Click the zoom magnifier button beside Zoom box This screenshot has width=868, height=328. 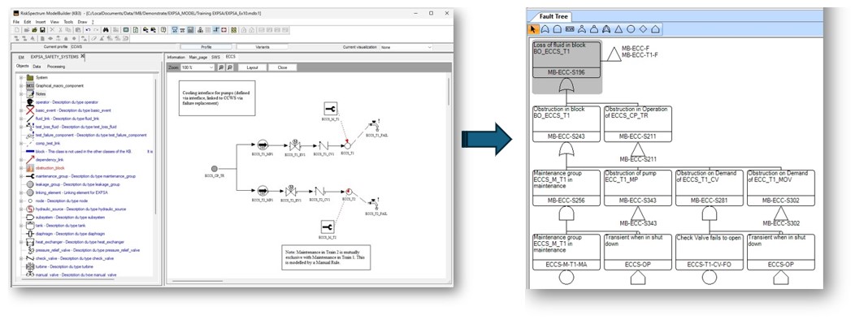(x=221, y=67)
